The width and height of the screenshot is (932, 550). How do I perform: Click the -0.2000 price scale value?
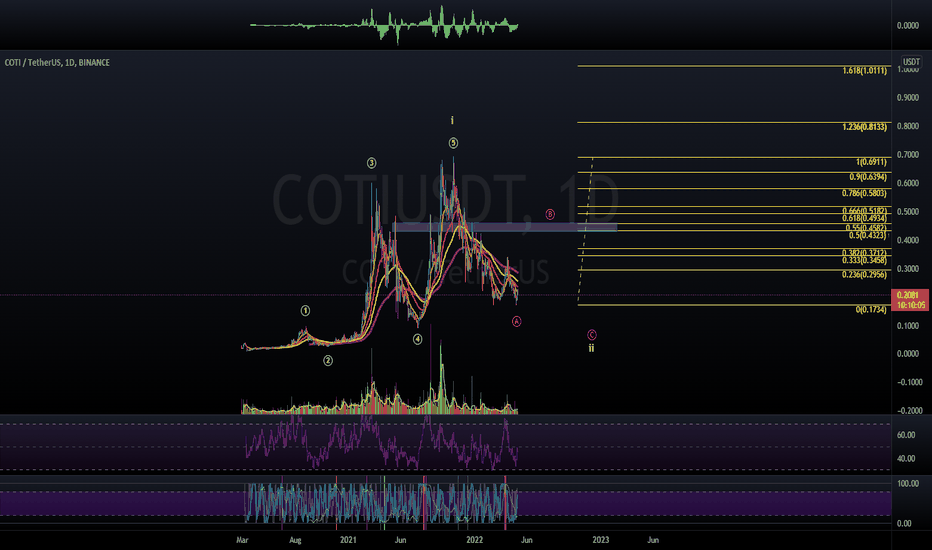click(909, 411)
